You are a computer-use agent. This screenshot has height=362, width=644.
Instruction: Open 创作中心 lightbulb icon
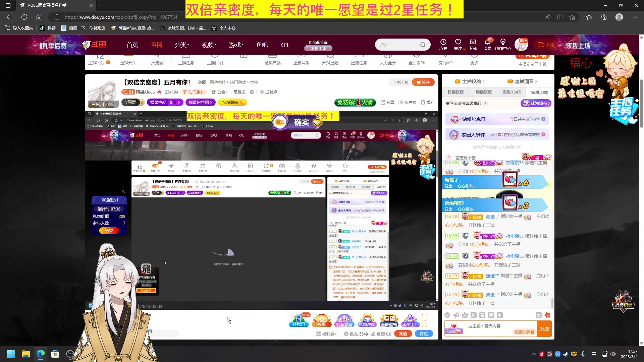[x=503, y=44]
